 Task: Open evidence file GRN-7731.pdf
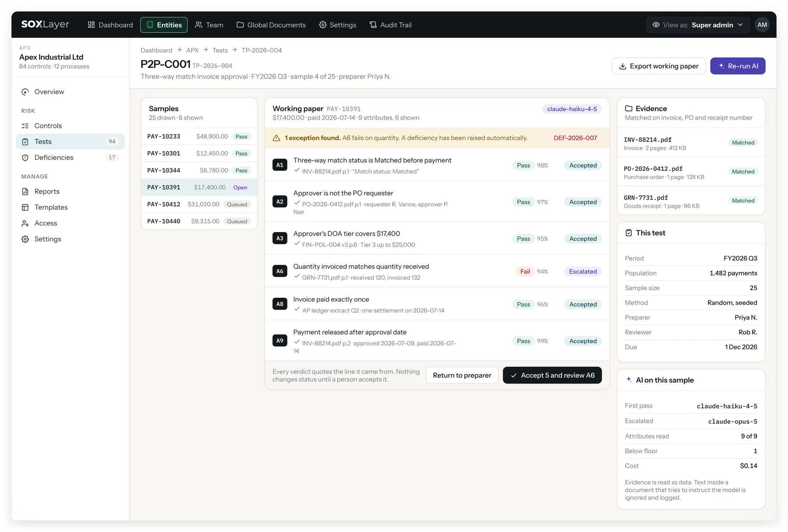point(691,201)
